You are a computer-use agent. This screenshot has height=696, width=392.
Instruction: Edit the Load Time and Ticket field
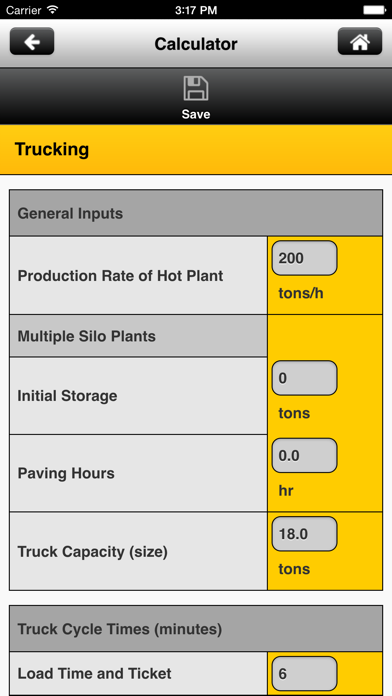coord(305,674)
